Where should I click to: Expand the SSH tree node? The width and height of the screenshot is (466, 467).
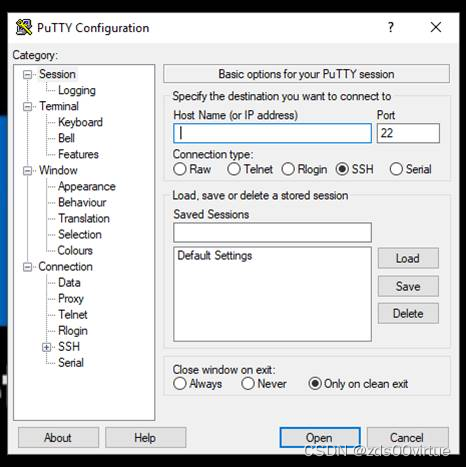click(x=47, y=347)
